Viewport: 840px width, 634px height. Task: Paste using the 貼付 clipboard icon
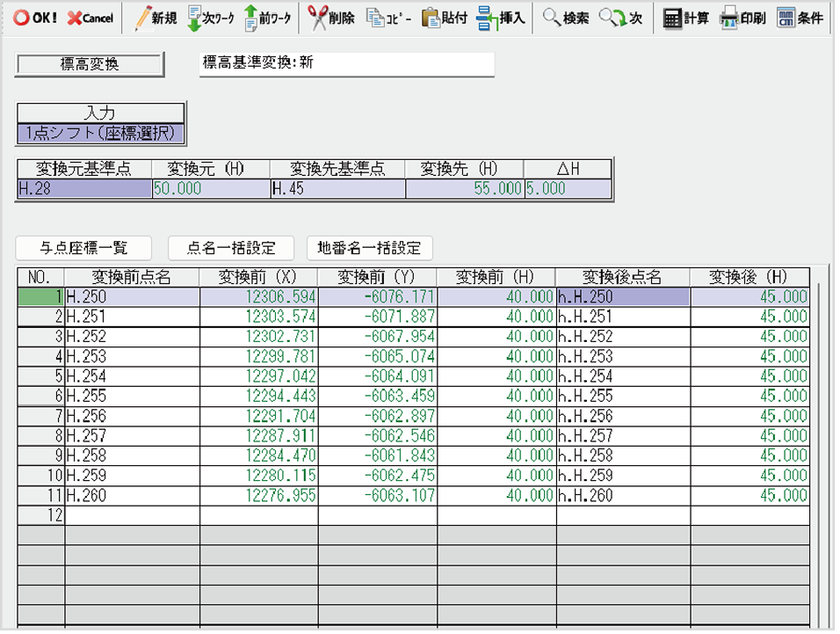pos(445,18)
